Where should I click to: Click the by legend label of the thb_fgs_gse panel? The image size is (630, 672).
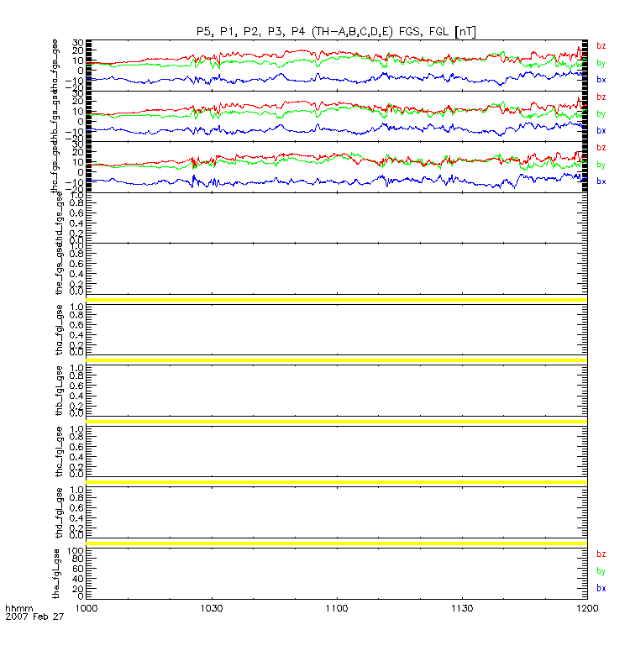(x=601, y=114)
